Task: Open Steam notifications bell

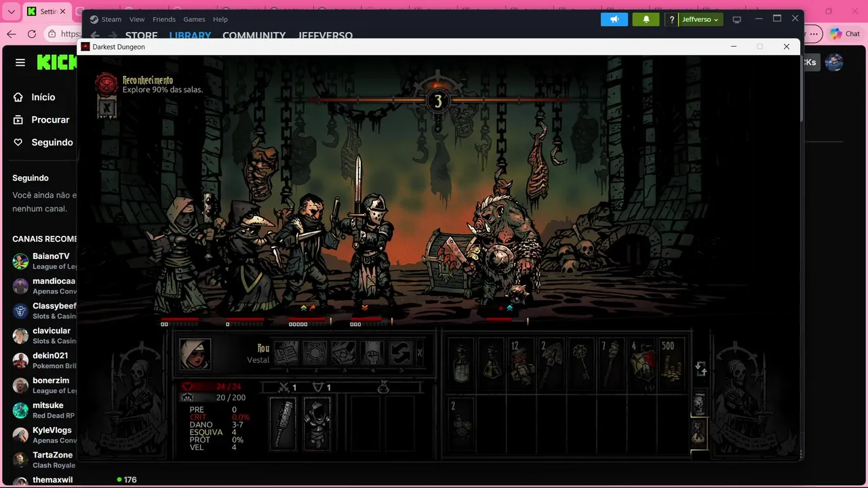Action: [x=646, y=19]
